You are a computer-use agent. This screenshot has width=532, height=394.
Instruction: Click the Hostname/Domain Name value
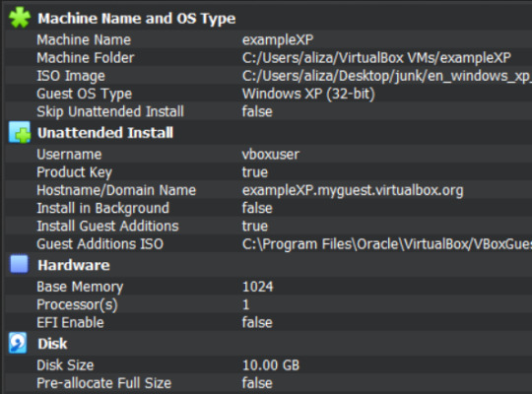tap(353, 190)
